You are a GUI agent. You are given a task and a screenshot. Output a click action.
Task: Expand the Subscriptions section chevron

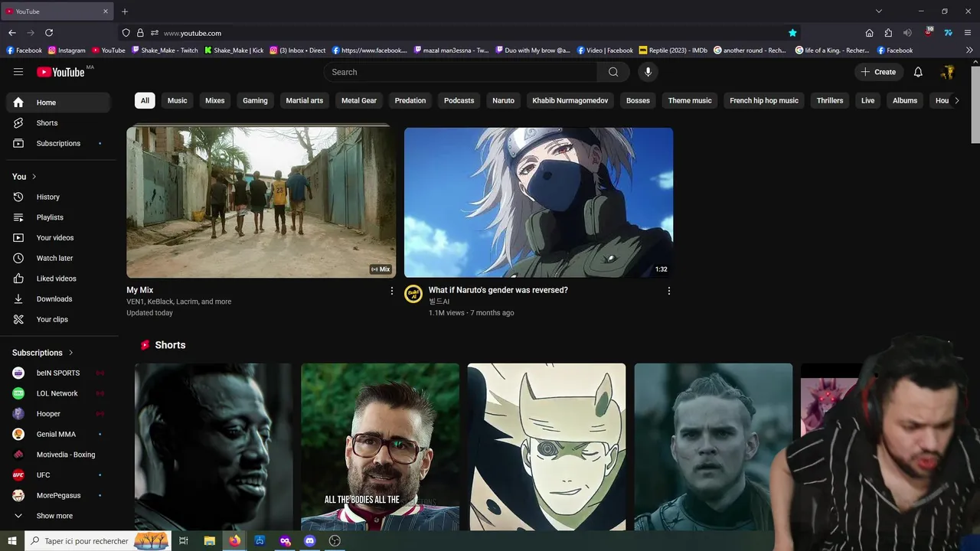[x=70, y=353]
